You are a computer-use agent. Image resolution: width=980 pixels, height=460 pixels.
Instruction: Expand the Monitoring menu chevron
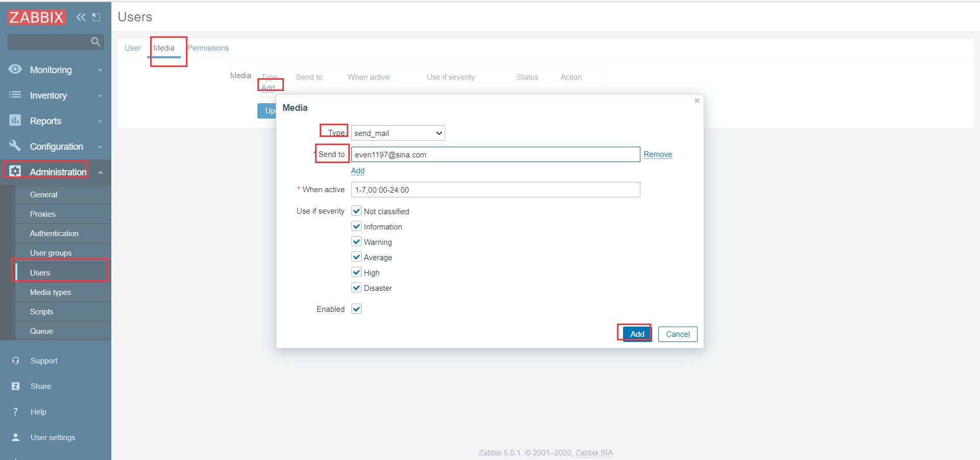pos(100,70)
